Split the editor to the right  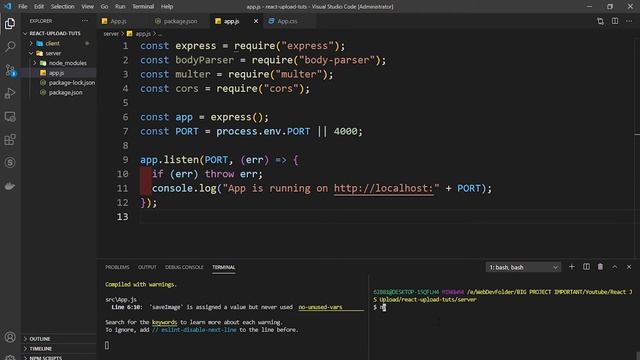[x=615, y=21]
